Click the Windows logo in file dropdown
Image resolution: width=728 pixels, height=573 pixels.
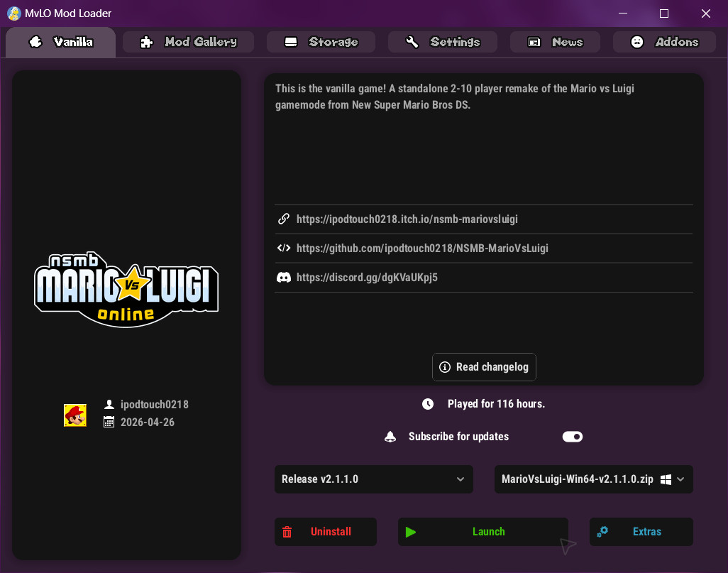(666, 479)
